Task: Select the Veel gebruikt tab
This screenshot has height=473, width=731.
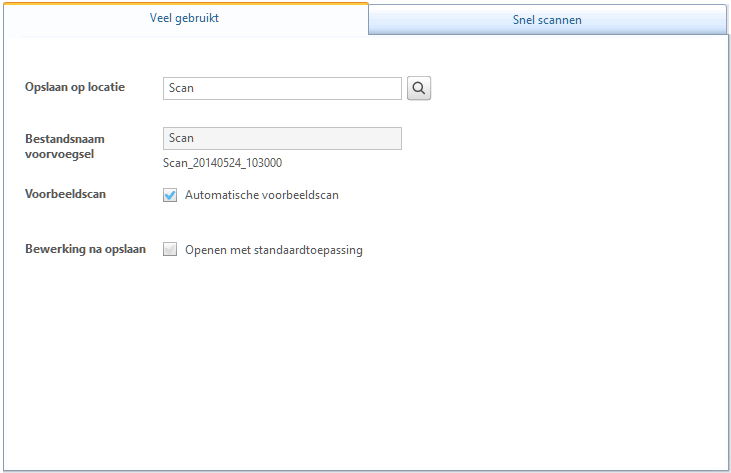Action: point(184,18)
